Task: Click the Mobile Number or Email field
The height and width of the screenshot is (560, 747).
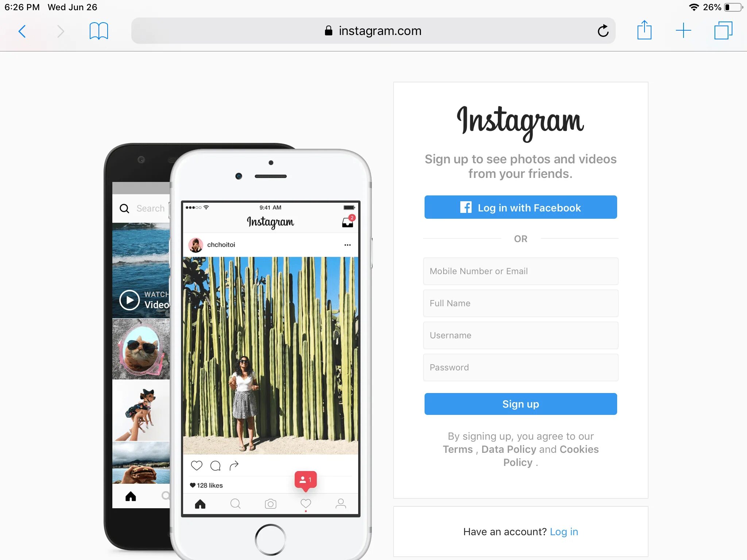Action: (520, 271)
